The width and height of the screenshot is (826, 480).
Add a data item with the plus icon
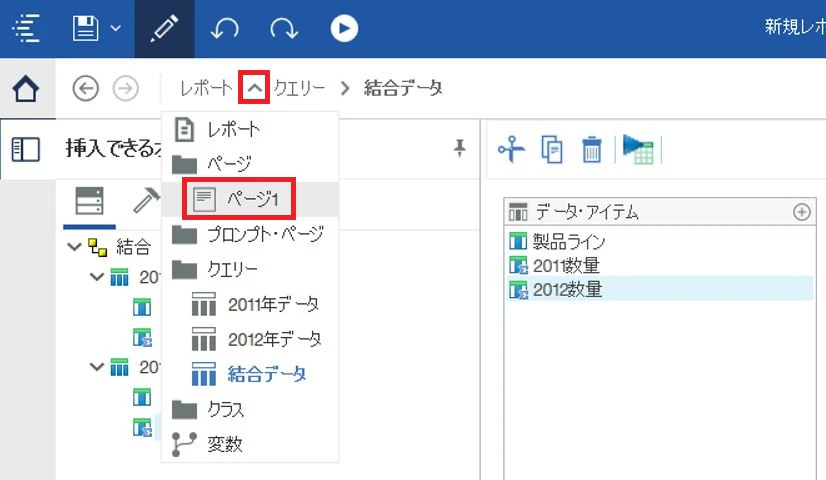[x=802, y=212]
